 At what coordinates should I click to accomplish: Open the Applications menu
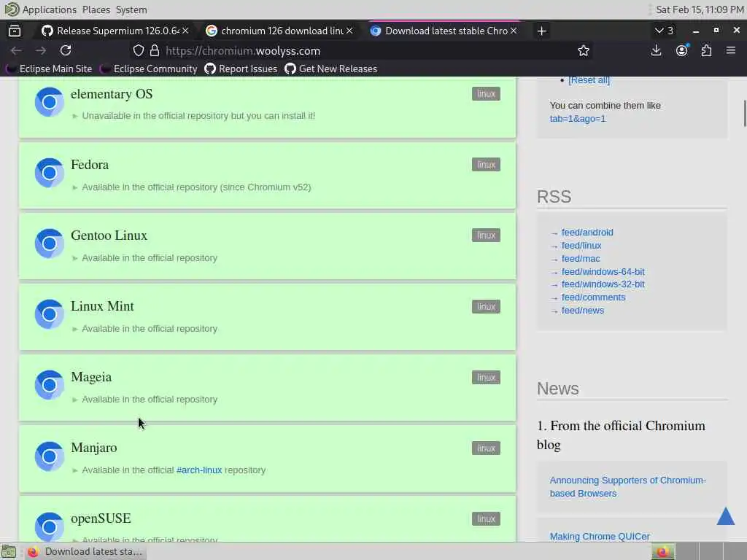tap(49, 9)
